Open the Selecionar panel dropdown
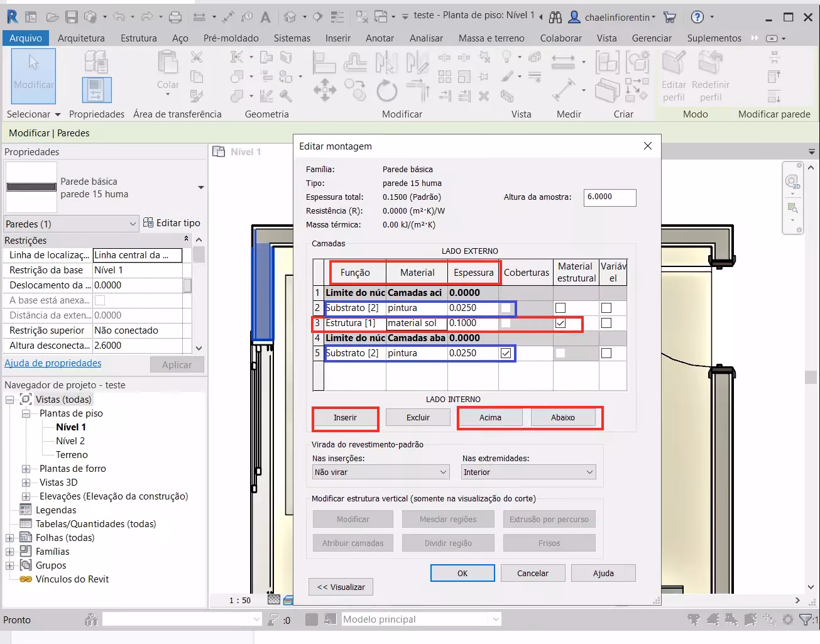Screen dimensions: 820x644 34,114
